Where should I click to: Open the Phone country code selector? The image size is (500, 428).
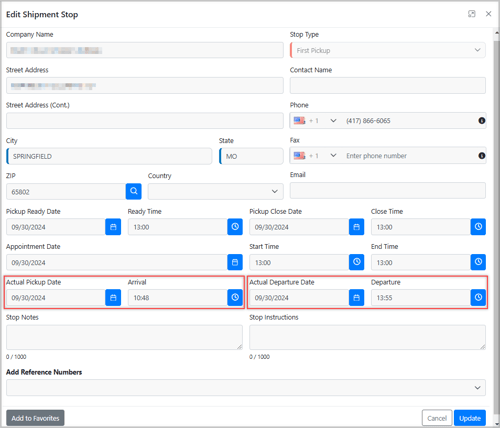tap(315, 121)
